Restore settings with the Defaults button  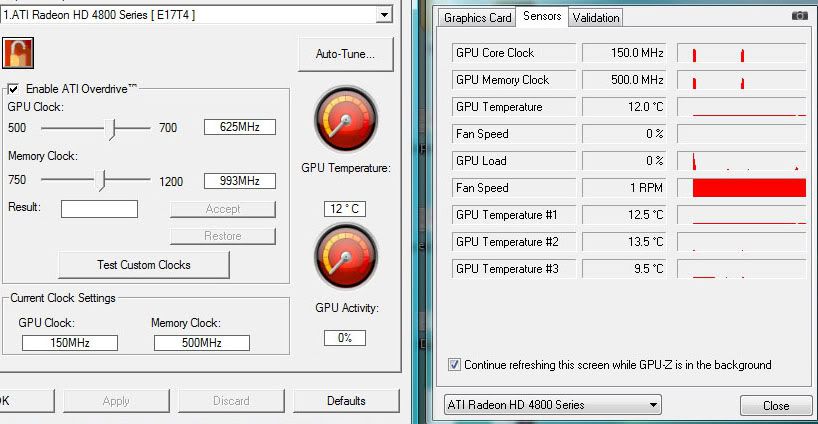(x=345, y=401)
